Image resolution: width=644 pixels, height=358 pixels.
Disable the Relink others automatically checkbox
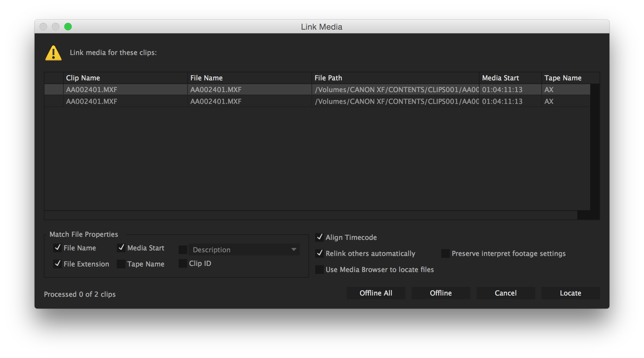point(320,254)
